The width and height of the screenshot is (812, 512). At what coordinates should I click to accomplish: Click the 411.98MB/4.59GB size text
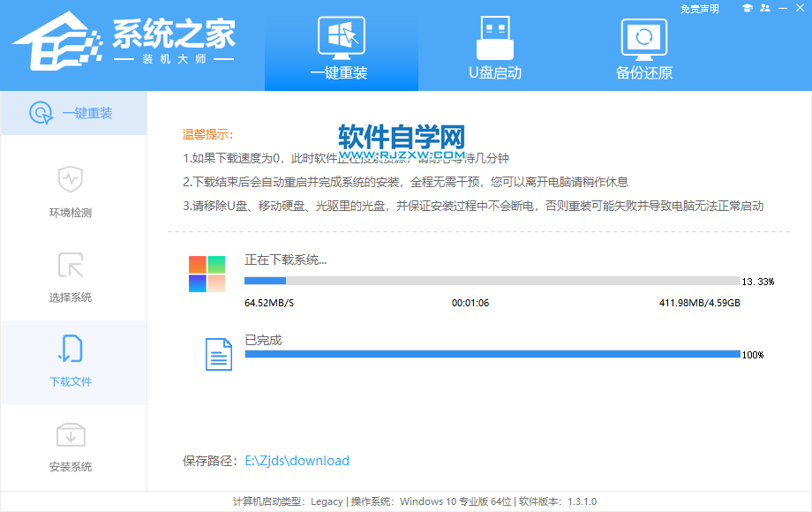point(699,303)
